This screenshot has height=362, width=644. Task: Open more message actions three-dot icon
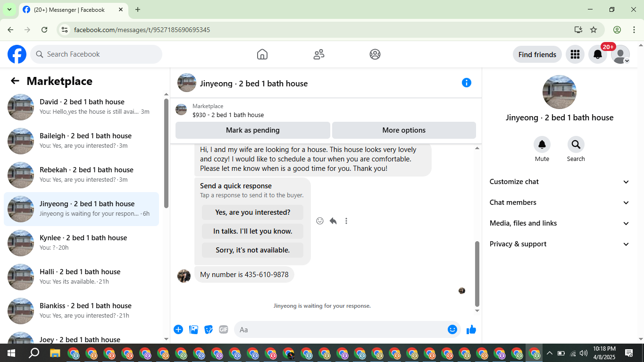pos(346,221)
